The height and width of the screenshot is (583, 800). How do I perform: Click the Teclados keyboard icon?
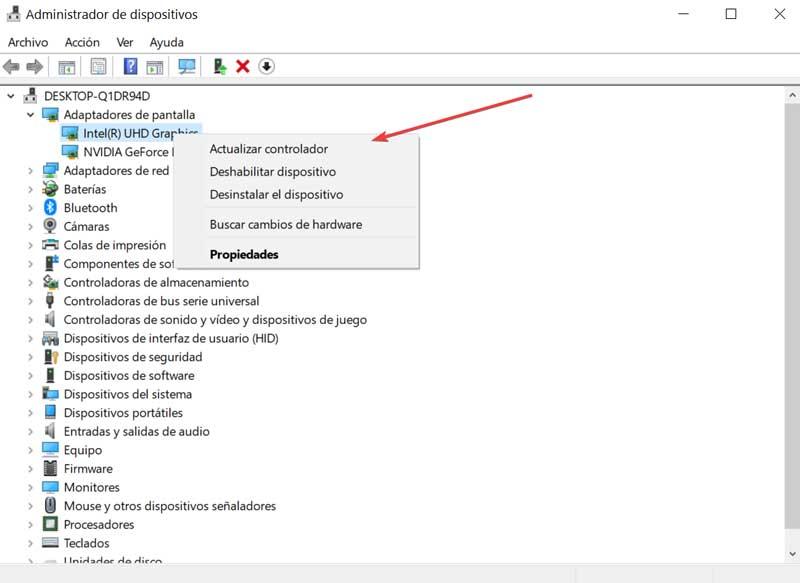click(50, 542)
